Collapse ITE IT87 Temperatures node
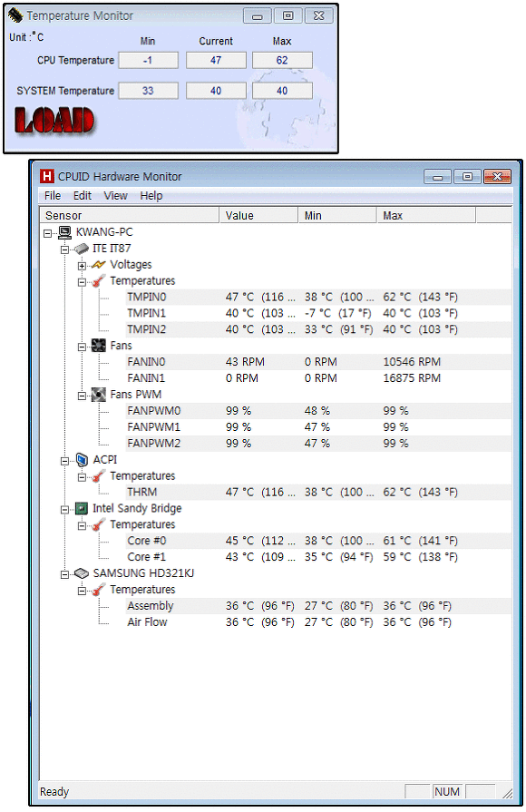This screenshot has width=526, height=812. click(x=82, y=282)
